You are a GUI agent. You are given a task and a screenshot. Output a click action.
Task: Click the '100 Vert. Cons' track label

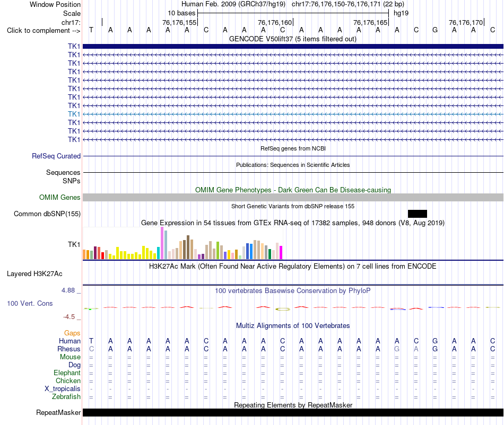point(30,303)
